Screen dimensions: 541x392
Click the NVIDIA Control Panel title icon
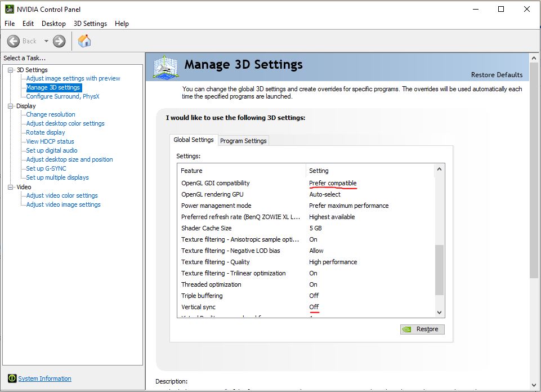pyautogui.click(x=9, y=9)
